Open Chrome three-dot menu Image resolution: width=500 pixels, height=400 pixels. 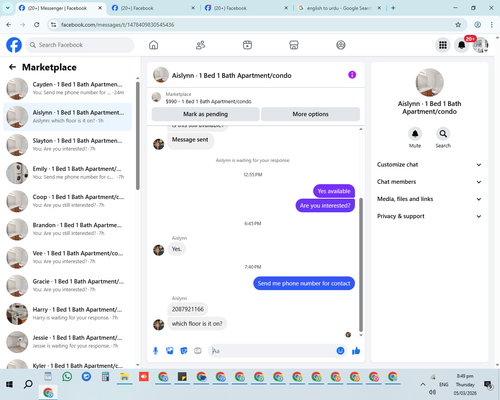tap(492, 25)
